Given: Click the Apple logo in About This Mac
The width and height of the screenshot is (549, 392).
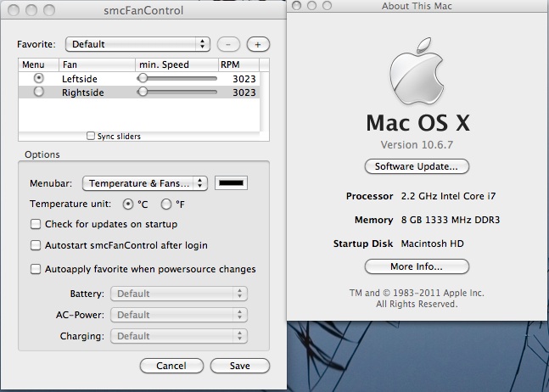Looking at the screenshot, I should [x=417, y=71].
